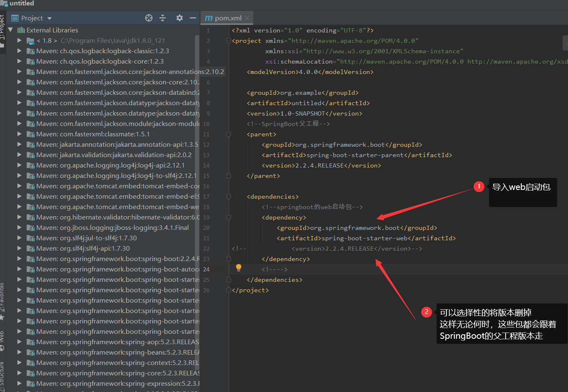Image resolution: width=568 pixels, height=392 pixels.
Task: Open the Project panel gear settings
Action: tap(180, 18)
